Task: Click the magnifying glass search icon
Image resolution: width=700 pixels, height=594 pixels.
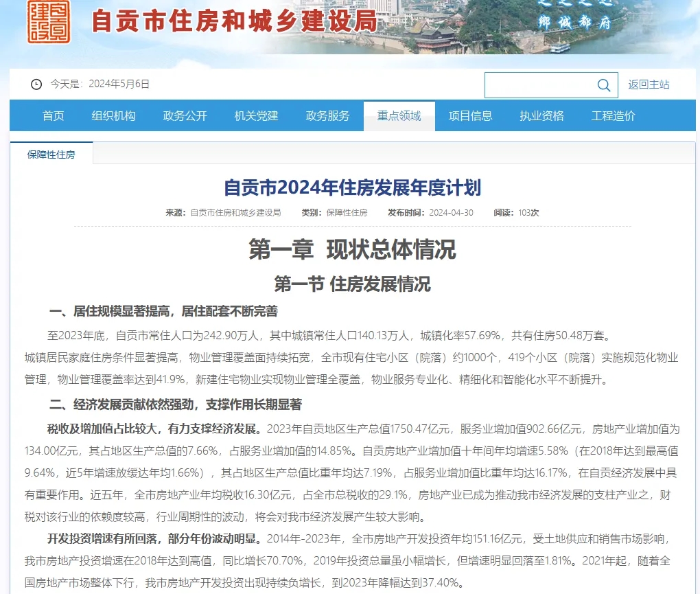Action: (604, 85)
